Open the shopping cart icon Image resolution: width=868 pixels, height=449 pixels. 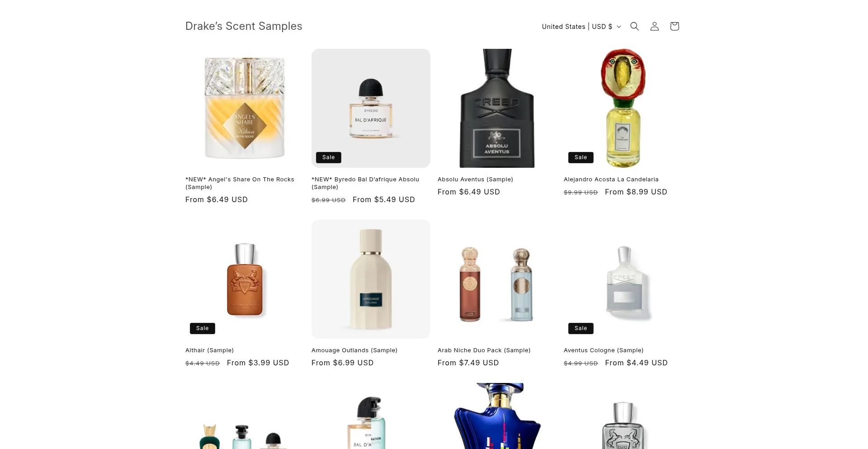(x=675, y=26)
